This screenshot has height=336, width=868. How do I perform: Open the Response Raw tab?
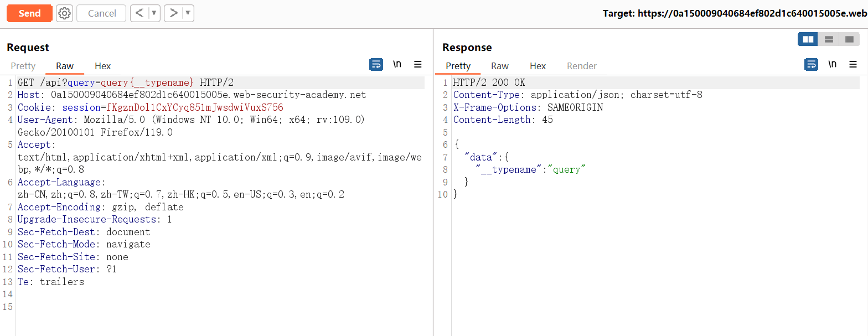click(499, 66)
